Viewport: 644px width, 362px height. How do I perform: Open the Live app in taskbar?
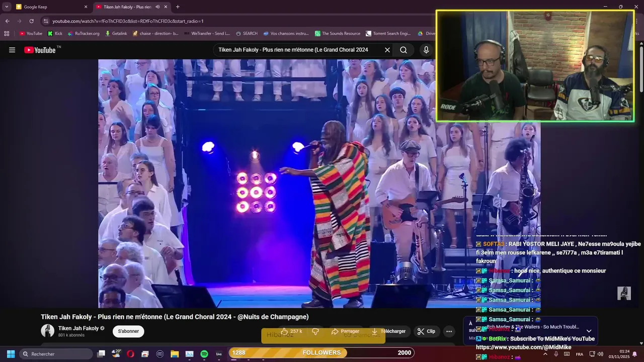pyautogui.click(x=219, y=354)
